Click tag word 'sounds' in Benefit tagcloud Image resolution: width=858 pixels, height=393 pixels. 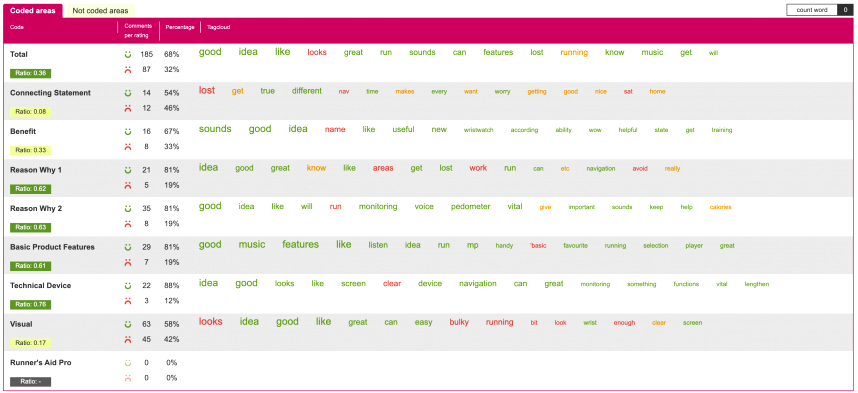click(215, 129)
